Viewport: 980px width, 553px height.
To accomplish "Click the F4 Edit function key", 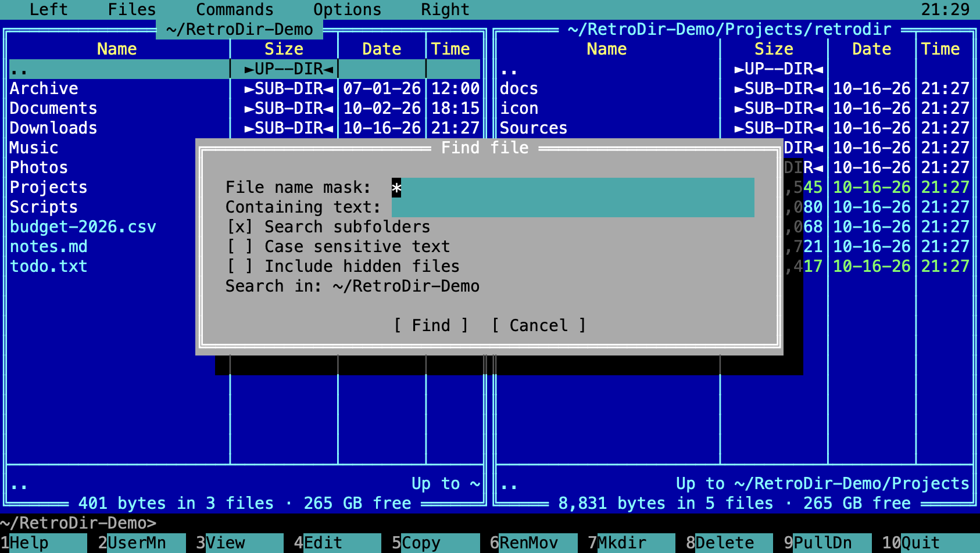I will [x=338, y=543].
